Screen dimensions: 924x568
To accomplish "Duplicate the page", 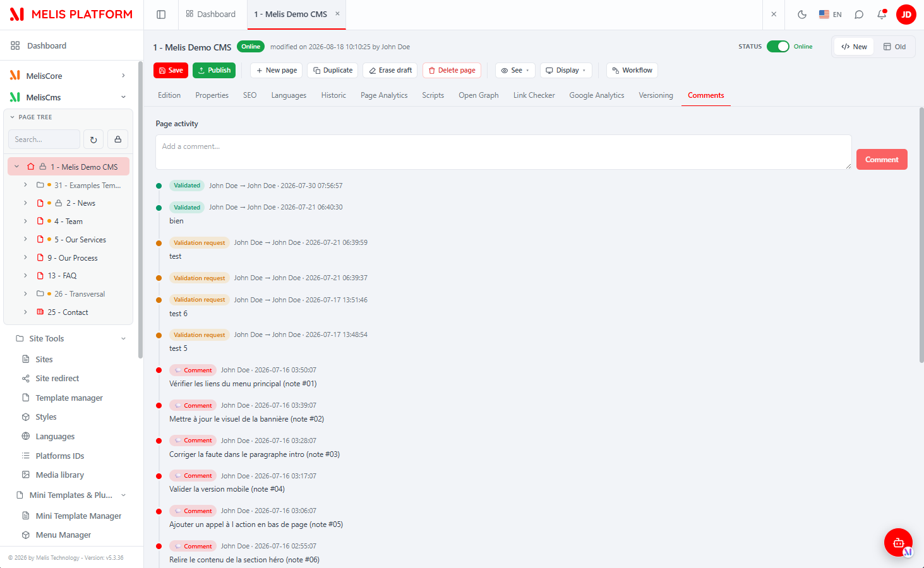I will pos(333,71).
